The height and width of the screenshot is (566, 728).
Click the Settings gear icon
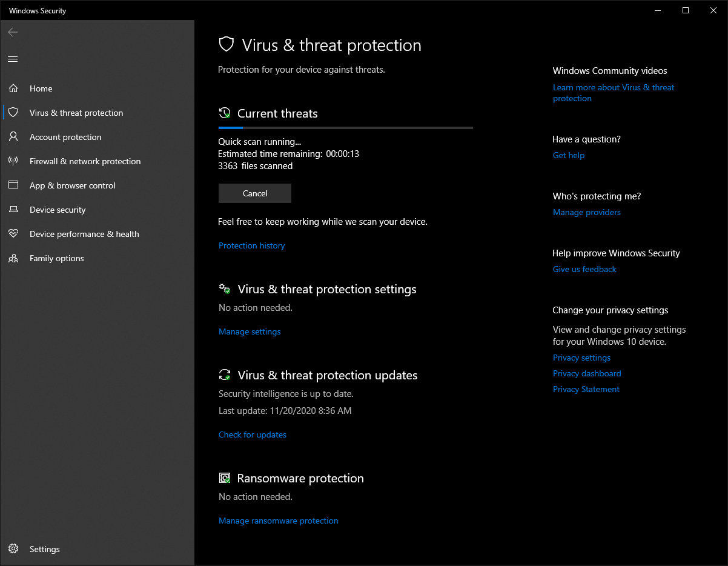(x=13, y=549)
